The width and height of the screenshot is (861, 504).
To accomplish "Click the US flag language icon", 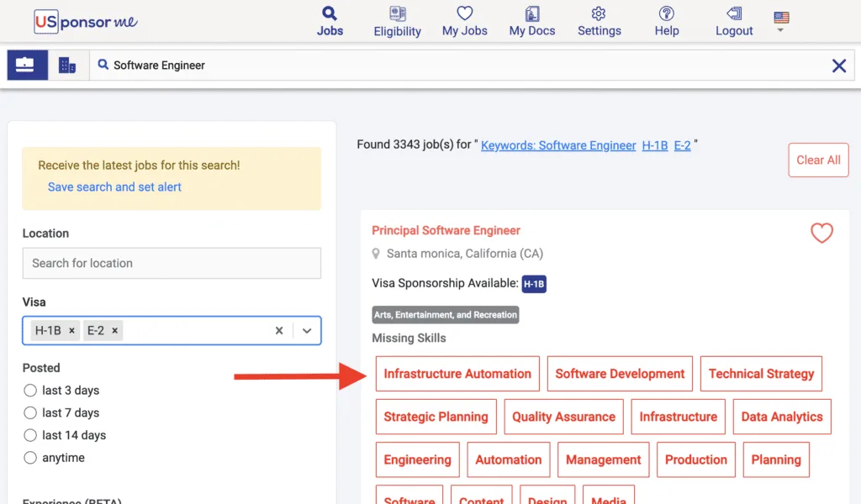I will (x=781, y=18).
